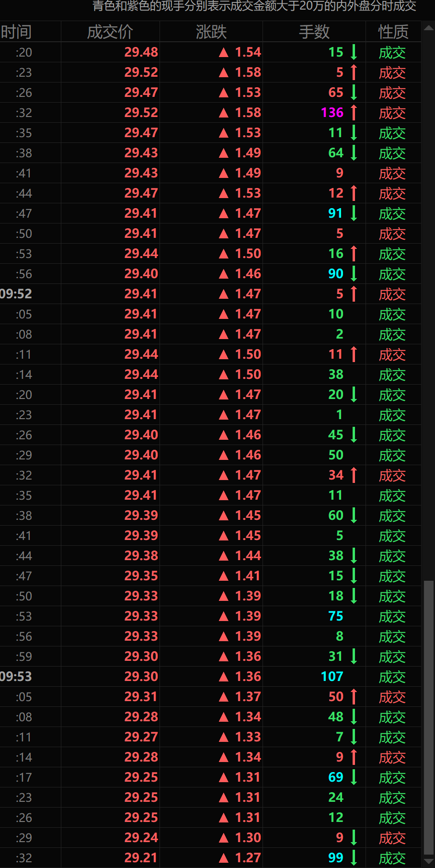Click 成交 in the 29.21 row
Viewport: 435px width, 868px height.
pos(392,858)
